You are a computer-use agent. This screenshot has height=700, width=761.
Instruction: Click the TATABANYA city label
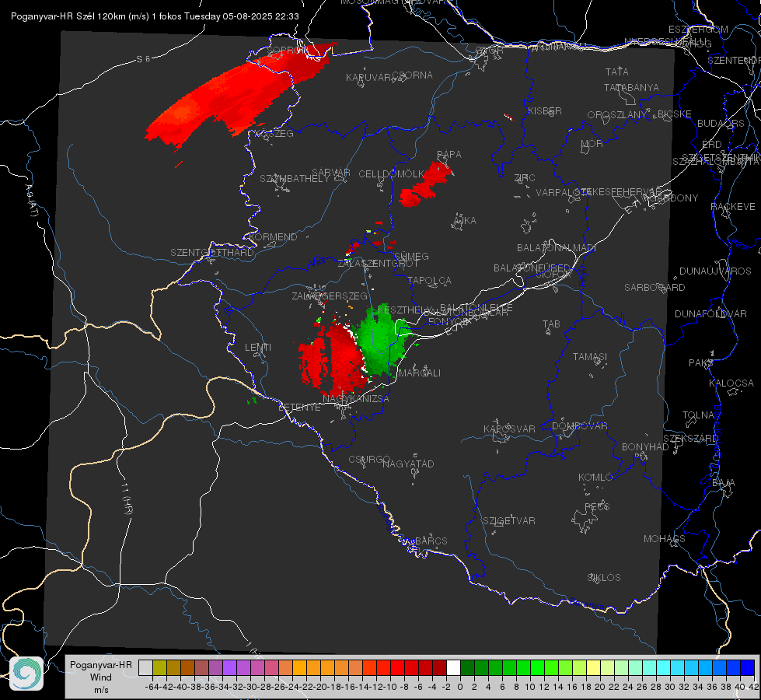coord(631,87)
